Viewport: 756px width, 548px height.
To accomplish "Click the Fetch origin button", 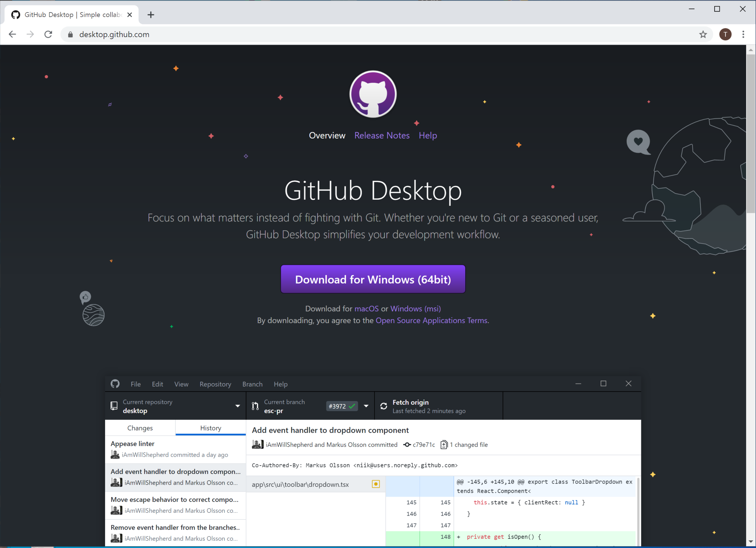I will 439,406.
